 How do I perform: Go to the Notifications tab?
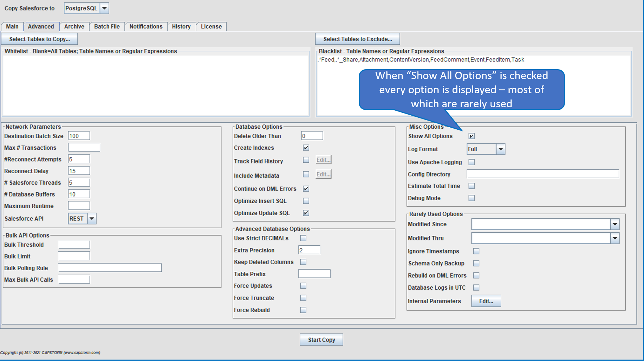tap(146, 26)
